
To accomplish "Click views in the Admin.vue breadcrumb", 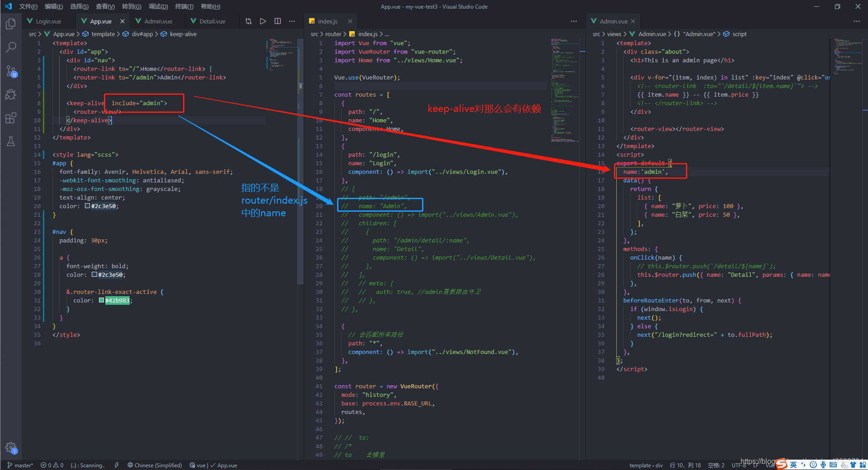I will coord(614,34).
